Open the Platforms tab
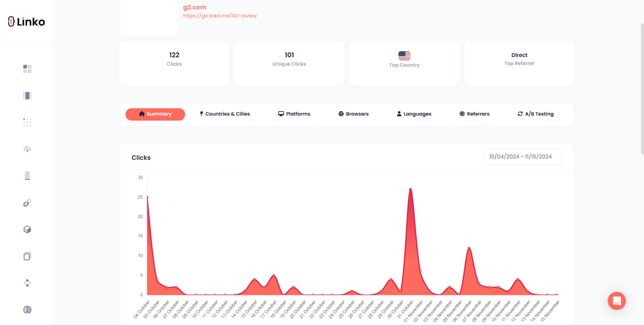This screenshot has width=644, height=325. click(x=294, y=114)
